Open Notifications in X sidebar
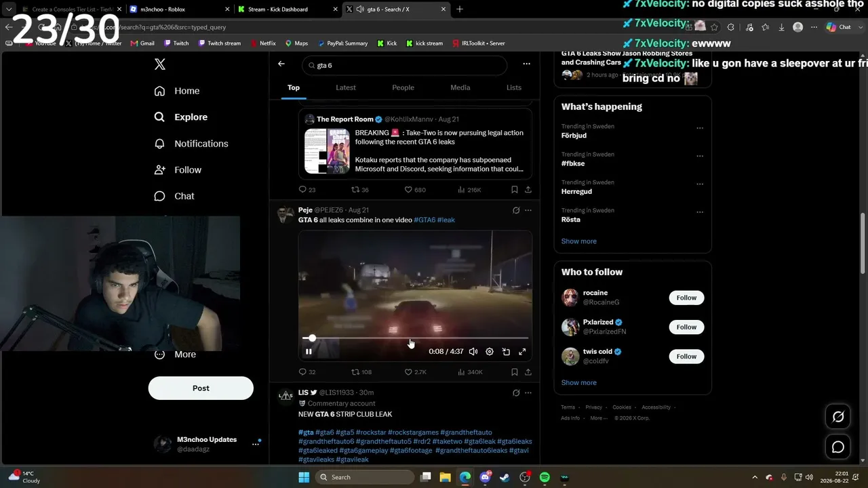The image size is (868, 488). pos(191,144)
